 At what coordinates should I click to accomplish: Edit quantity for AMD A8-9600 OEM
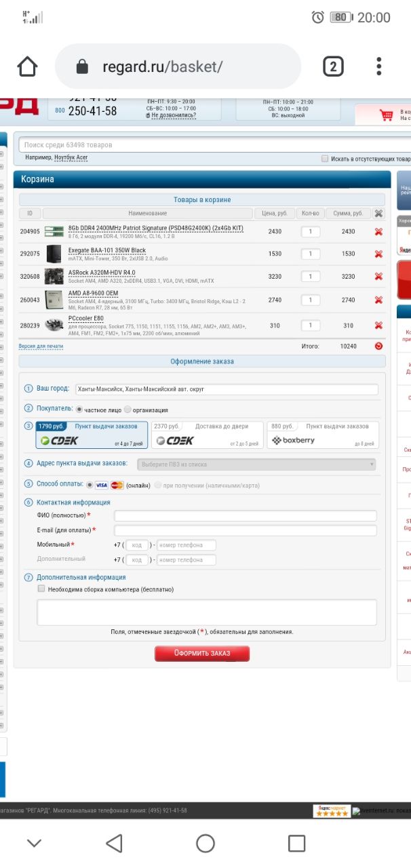311,300
